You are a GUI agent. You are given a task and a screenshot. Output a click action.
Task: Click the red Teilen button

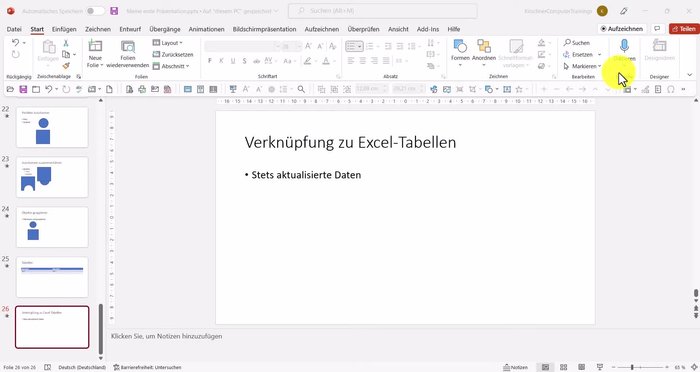[684, 29]
